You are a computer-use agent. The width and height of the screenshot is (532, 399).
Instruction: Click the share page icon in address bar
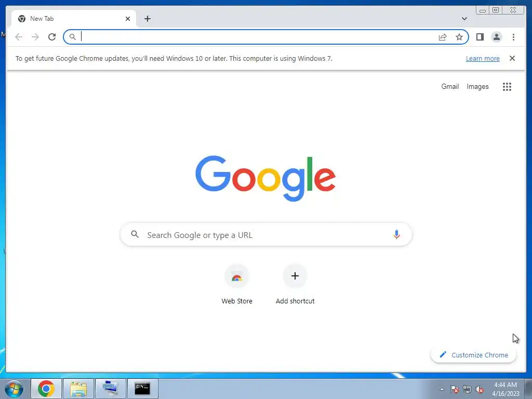coord(443,37)
